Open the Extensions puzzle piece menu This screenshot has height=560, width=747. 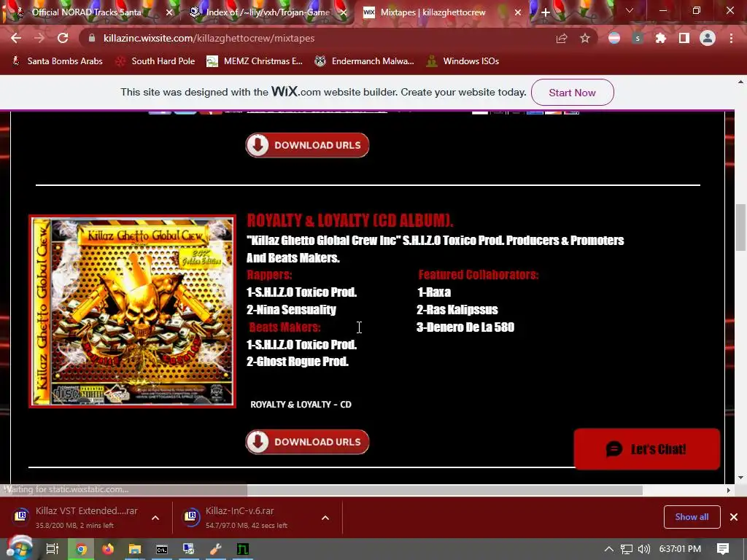pyautogui.click(x=661, y=38)
